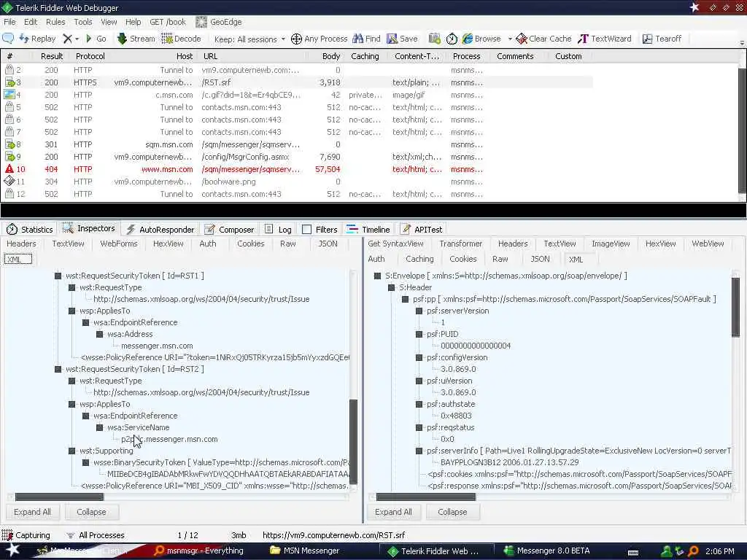Viewport: 747px width, 560px height.
Task: Tick the Filters tab checkbox
Action: tap(307, 230)
